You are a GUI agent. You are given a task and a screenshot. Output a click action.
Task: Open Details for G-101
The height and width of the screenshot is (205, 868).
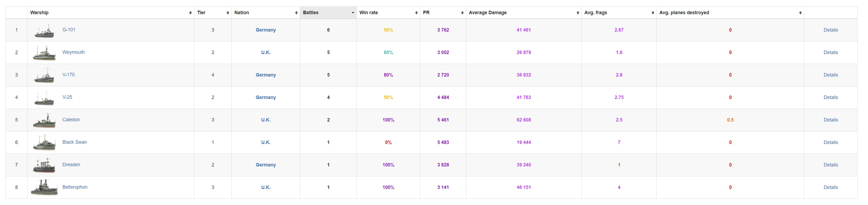(x=831, y=30)
